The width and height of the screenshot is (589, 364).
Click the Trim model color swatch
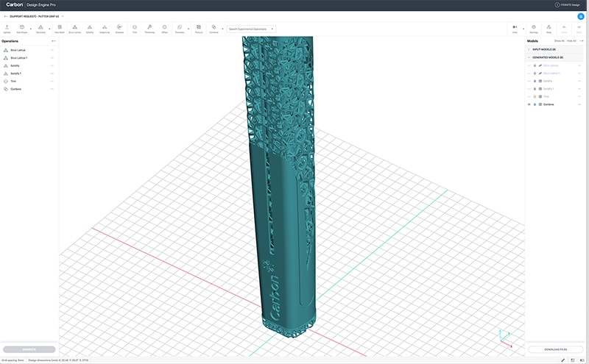pyautogui.click(x=535, y=96)
